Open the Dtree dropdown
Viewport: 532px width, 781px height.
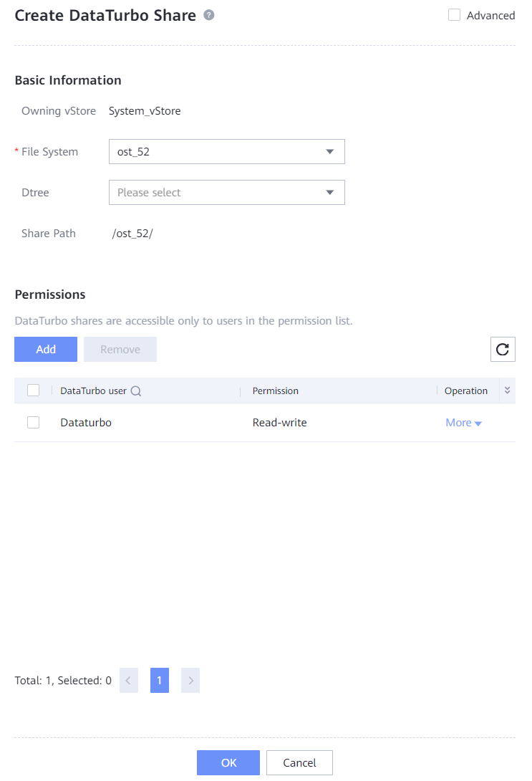coord(226,193)
